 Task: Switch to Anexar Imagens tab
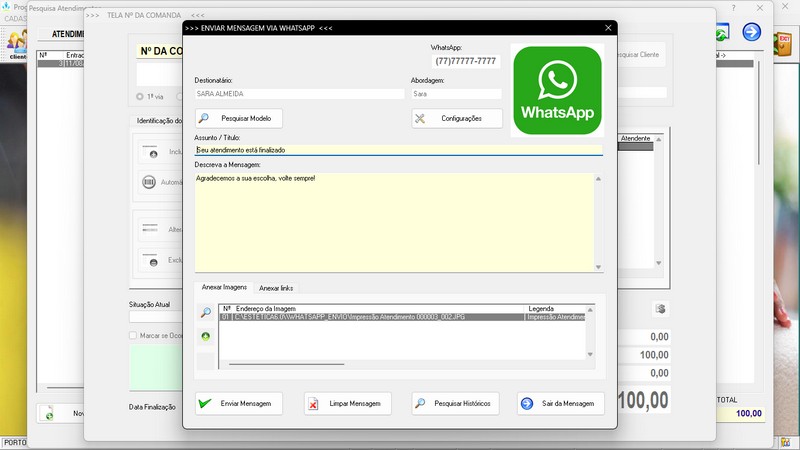(x=224, y=287)
